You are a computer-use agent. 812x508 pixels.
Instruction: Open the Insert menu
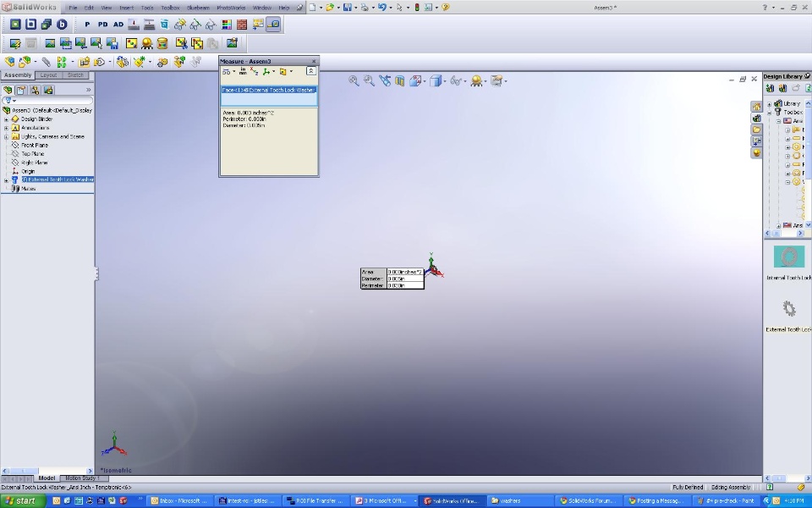[126, 8]
